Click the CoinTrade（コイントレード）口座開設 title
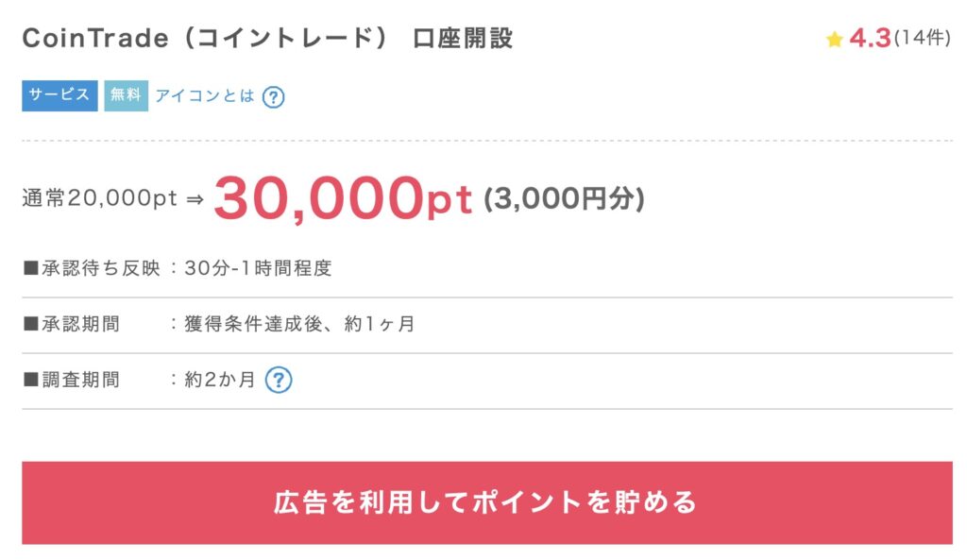This screenshot has height=560, width=967. click(x=267, y=39)
